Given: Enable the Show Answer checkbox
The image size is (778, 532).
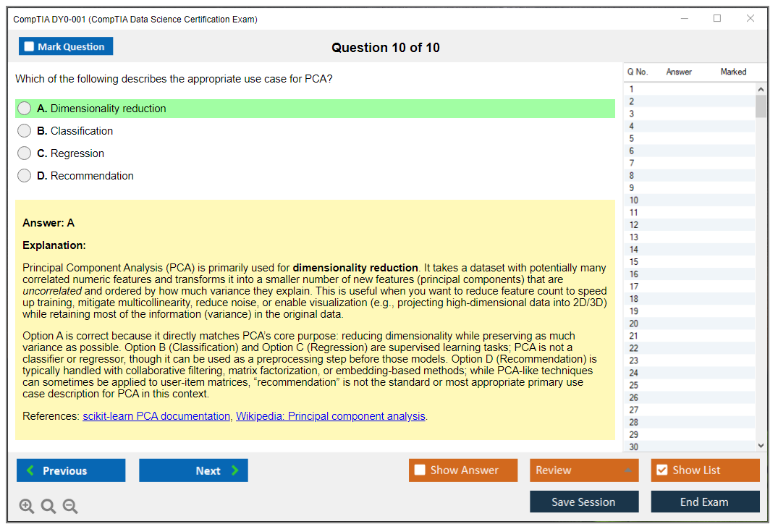Looking at the screenshot, I should [418, 470].
